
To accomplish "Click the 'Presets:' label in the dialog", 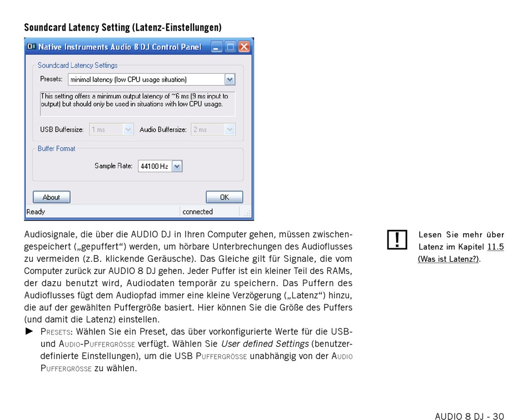I will pyautogui.click(x=51, y=79).
